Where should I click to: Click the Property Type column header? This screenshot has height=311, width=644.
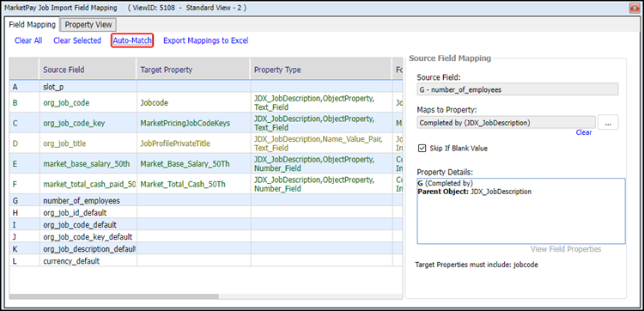click(320, 70)
